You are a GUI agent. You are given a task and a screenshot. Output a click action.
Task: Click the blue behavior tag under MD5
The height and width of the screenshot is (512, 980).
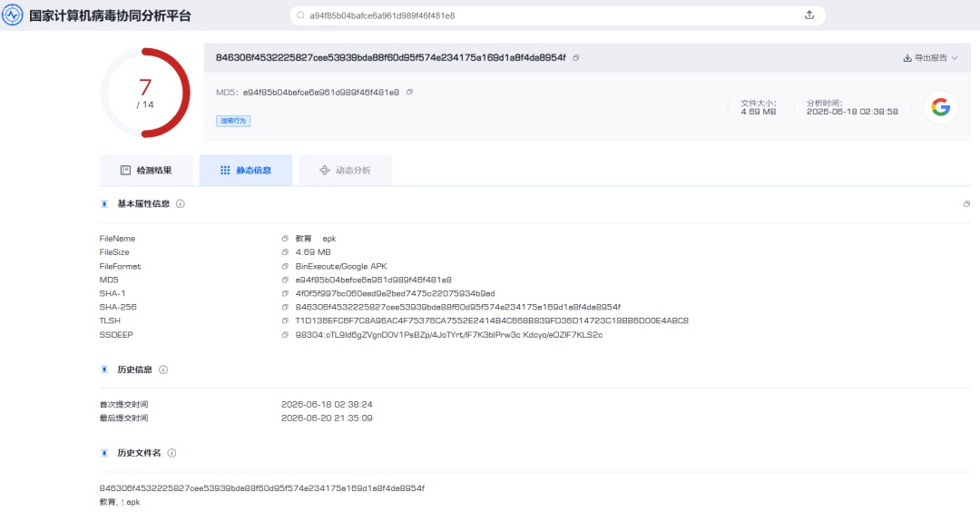[x=233, y=121]
